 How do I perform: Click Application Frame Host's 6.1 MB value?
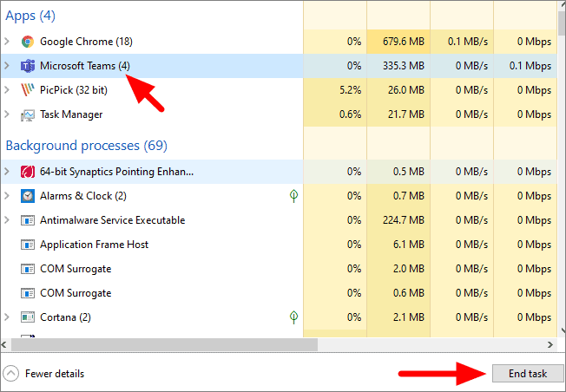(x=409, y=245)
